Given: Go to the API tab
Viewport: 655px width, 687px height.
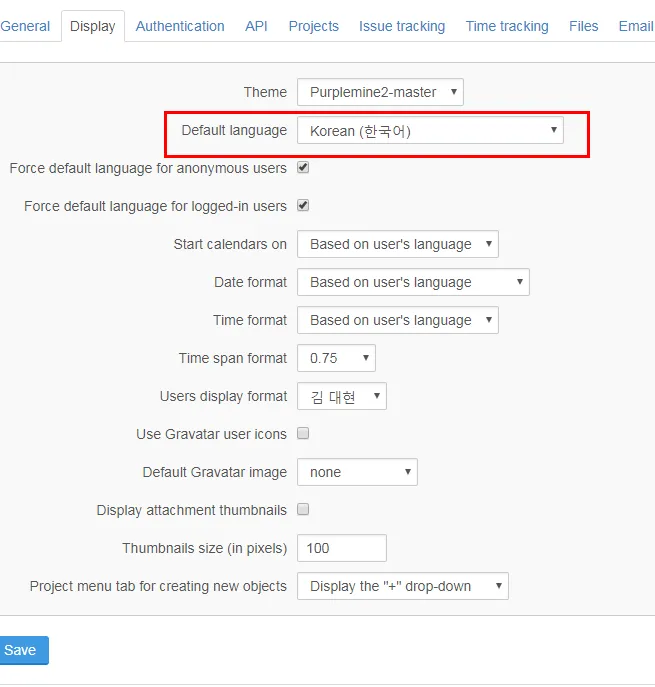Looking at the screenshot, I should click(256, 26).
